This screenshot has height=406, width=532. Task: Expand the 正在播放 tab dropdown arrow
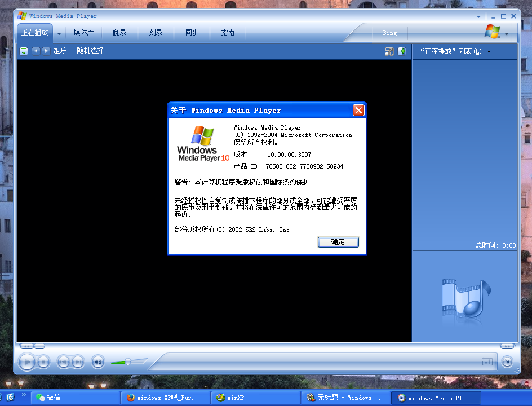[x=59, y=33]
